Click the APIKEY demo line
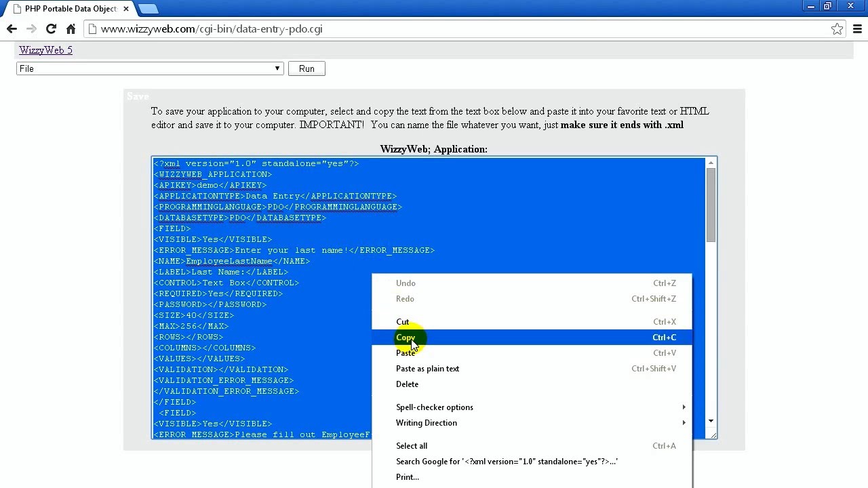The width and height of the screenshot is (868, 488). 210,185
